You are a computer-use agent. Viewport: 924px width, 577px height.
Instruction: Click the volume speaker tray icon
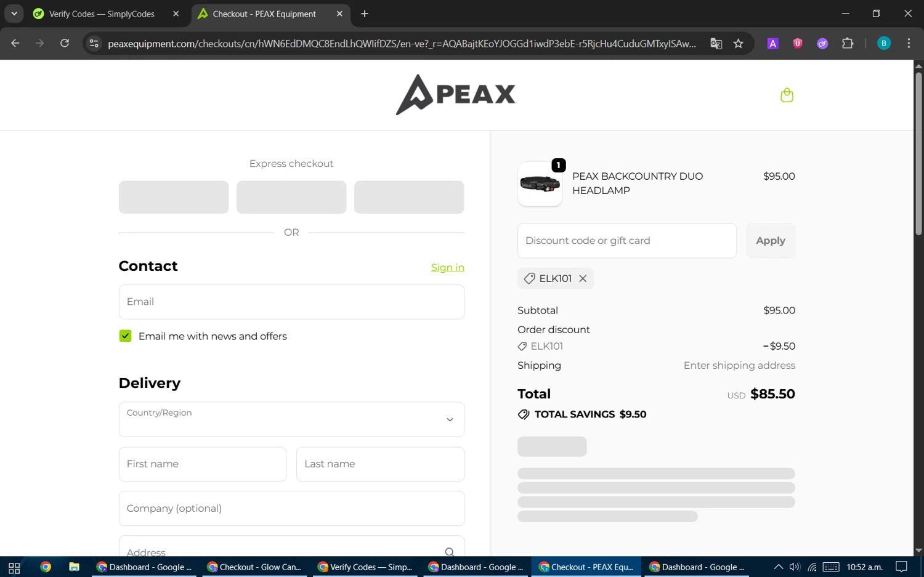(x=795, y=567)
